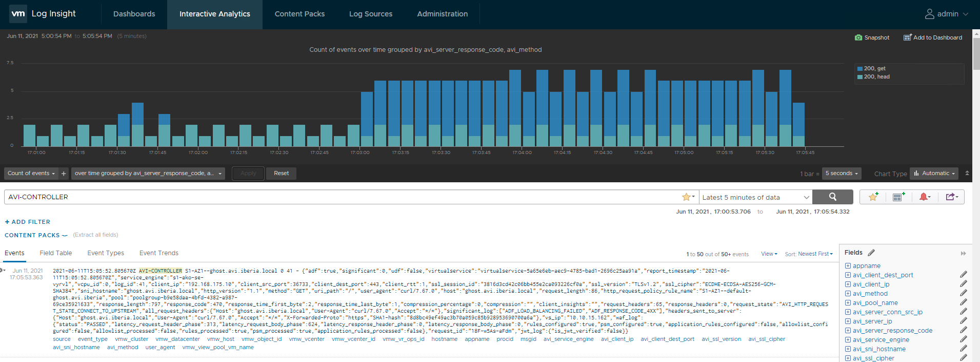The image size is (980, 362).
Task: Collapse the chart panel arrows icon
Action: coord(967,173)
